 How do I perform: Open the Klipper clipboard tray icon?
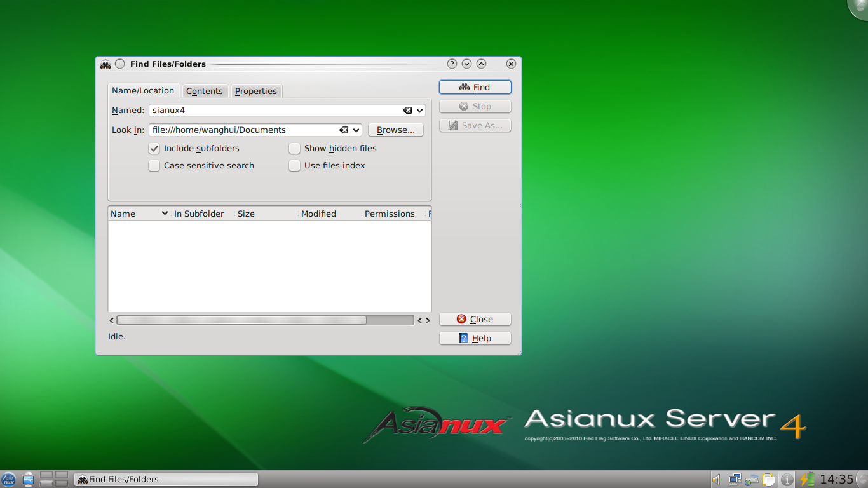tap(769, 480)
